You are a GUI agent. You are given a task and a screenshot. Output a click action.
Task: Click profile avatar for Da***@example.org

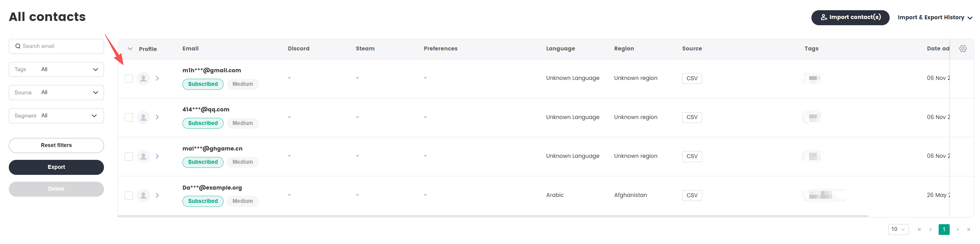[143, 195]
